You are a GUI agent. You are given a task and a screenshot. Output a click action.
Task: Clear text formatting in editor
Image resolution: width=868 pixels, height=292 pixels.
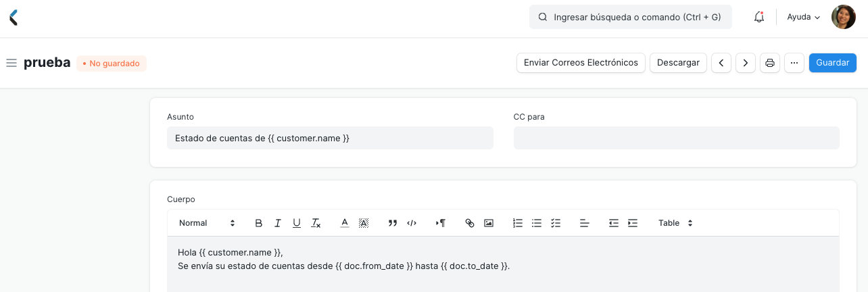coord(316,223)
